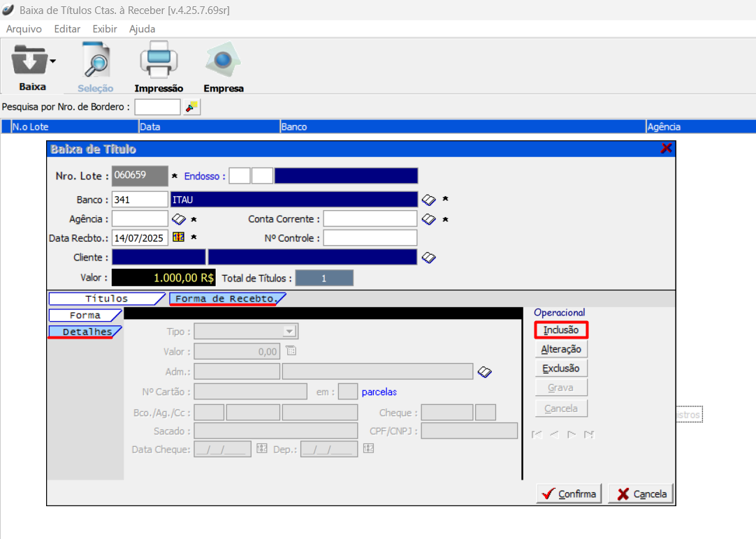The image size is (756, 539).
Task: Open the Banco lookup book icon
Action: pos(428,200)
